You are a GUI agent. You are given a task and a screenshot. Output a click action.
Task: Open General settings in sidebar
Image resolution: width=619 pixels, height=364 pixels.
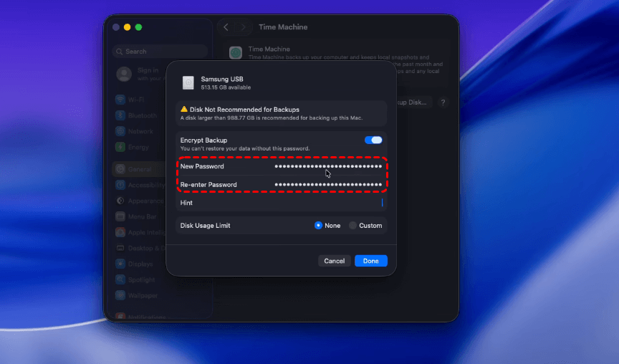click(140, 170)
